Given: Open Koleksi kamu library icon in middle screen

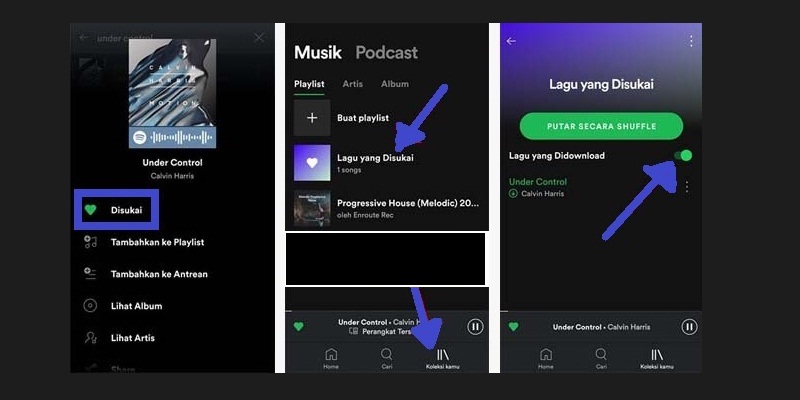Looking at the screenshot, I should (x=443, y=354).
